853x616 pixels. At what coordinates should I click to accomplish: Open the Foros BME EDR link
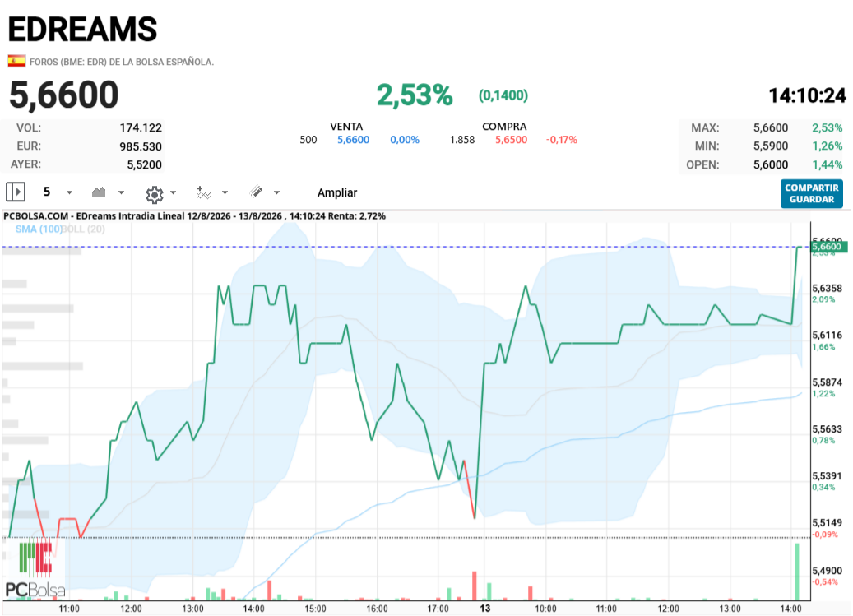(122, 62)
